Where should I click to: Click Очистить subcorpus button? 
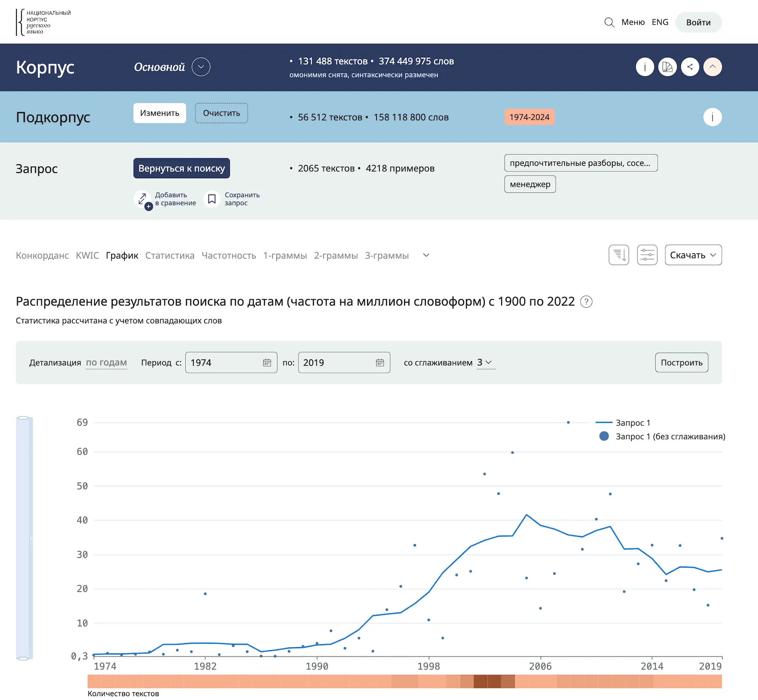(222, 113)
